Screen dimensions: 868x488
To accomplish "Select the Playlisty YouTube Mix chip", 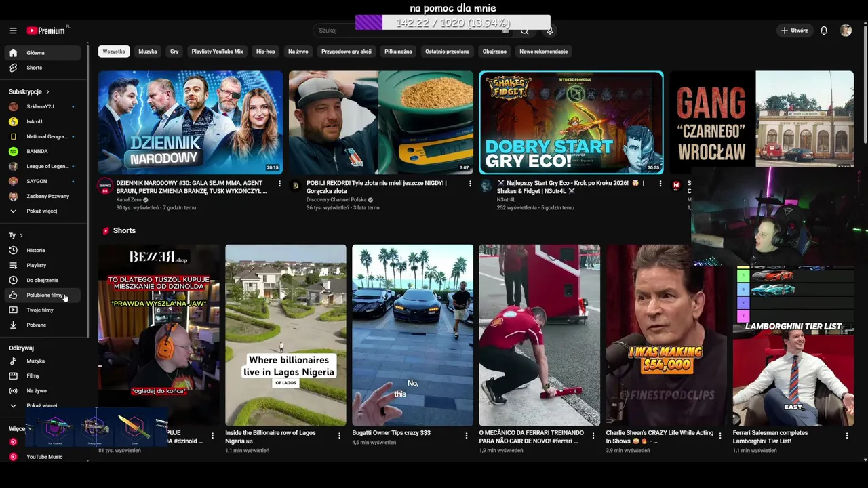I will coord(217,52).
